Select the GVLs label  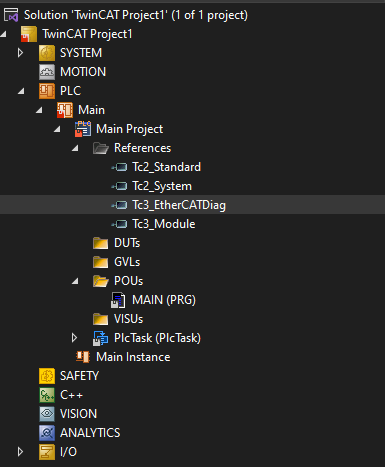point(127,262)
